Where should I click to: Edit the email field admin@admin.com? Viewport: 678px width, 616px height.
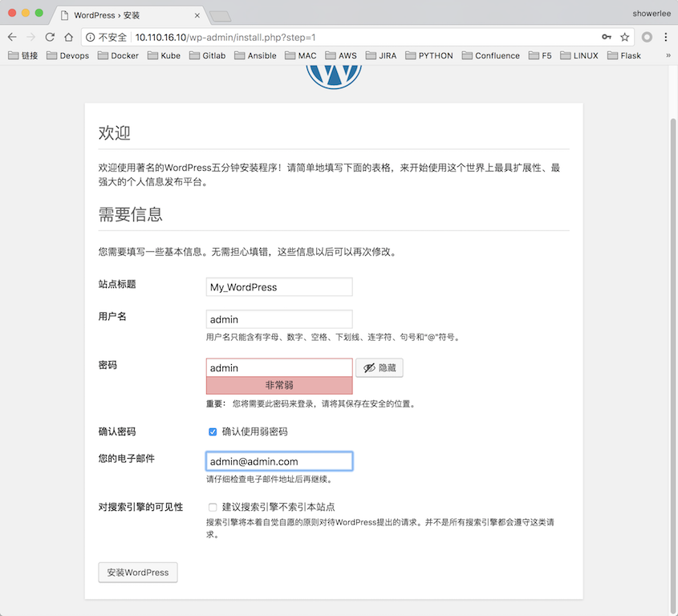point(279,461)
